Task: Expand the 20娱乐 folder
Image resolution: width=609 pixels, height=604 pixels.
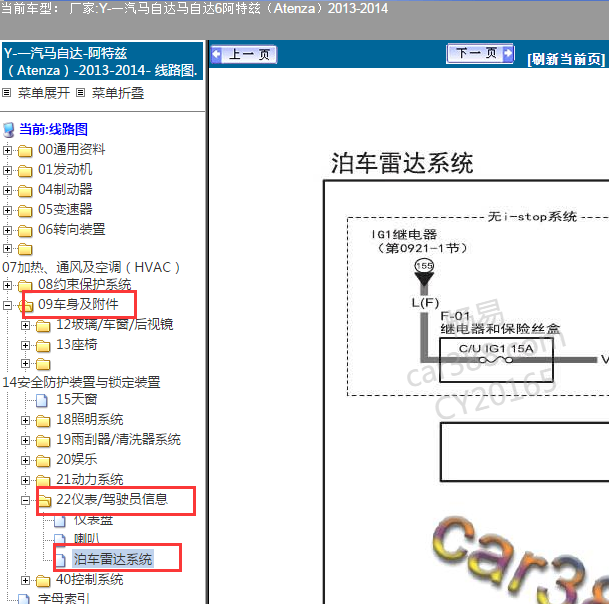Action: coord(25,460)
